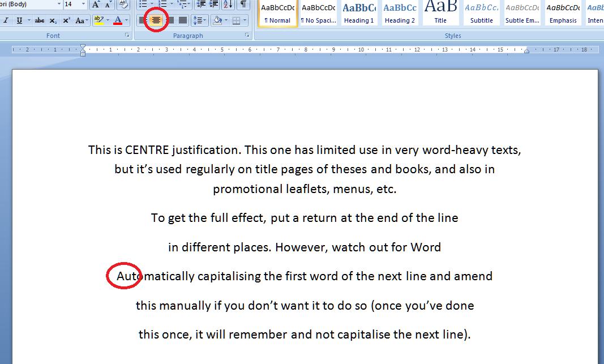The width and height of the screenshot is (604, 364).
Task: Apply yellow text highlight
Action: pos(98,20)
